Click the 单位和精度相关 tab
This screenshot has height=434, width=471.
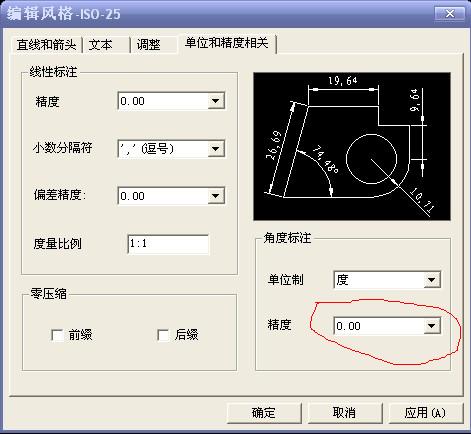pos(227,43)
